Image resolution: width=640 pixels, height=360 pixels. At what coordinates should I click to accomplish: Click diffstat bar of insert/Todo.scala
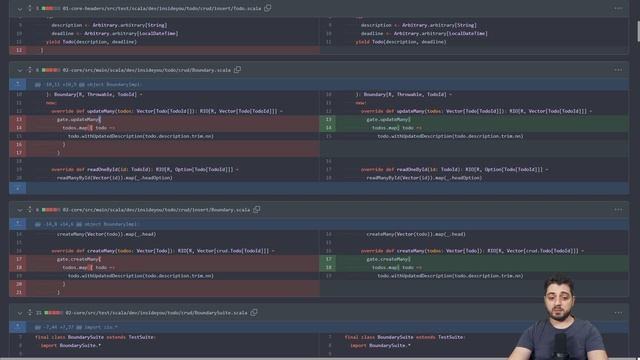click(51, 8)
